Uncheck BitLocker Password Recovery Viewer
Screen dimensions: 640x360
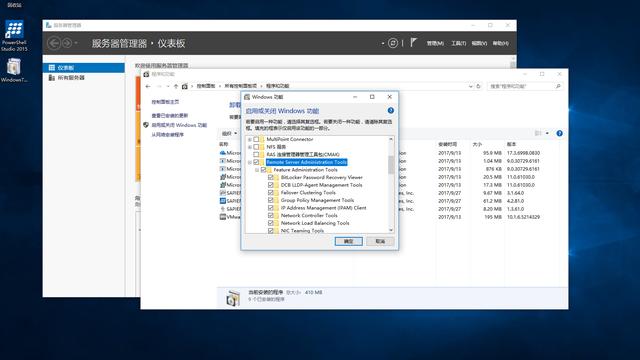point(271,178)
